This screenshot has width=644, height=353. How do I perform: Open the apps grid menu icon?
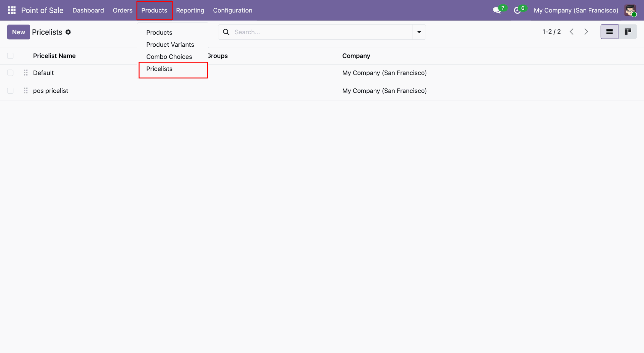point(12,10)
